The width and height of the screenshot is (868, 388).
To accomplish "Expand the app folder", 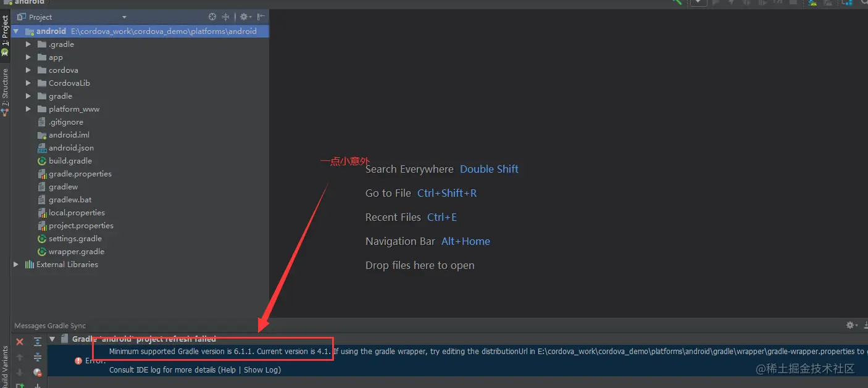I will [x=28, y=57].
